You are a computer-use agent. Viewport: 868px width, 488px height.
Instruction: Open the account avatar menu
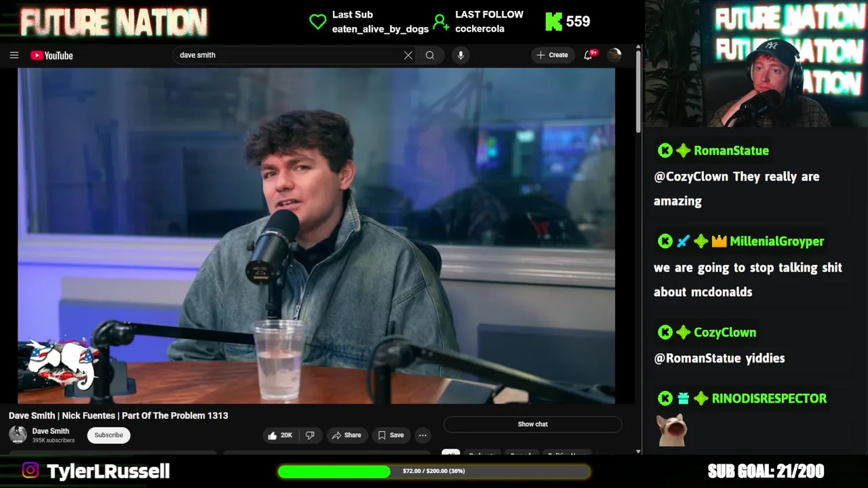[614, 55]
